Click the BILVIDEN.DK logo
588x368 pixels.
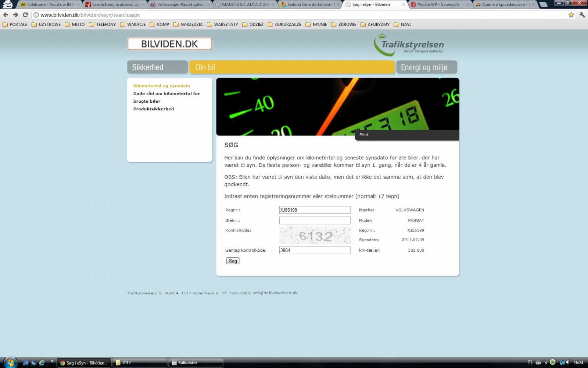click(169, 44)
